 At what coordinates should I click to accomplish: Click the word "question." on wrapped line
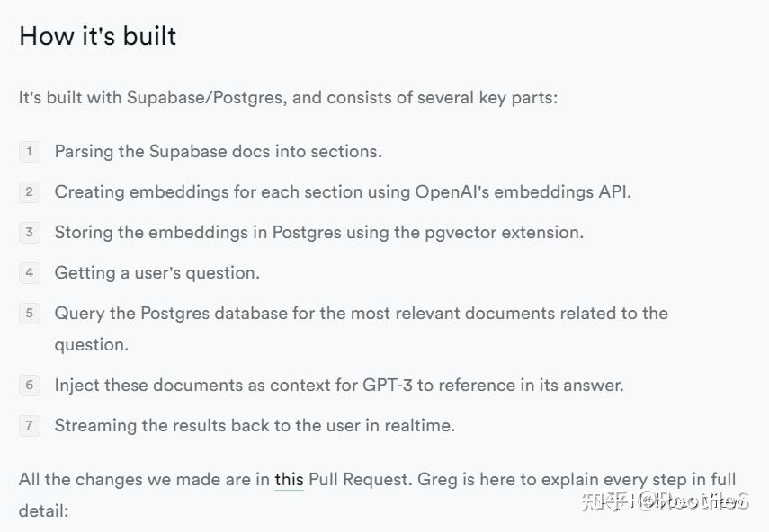pyautogui.click(x=91, y=345)
